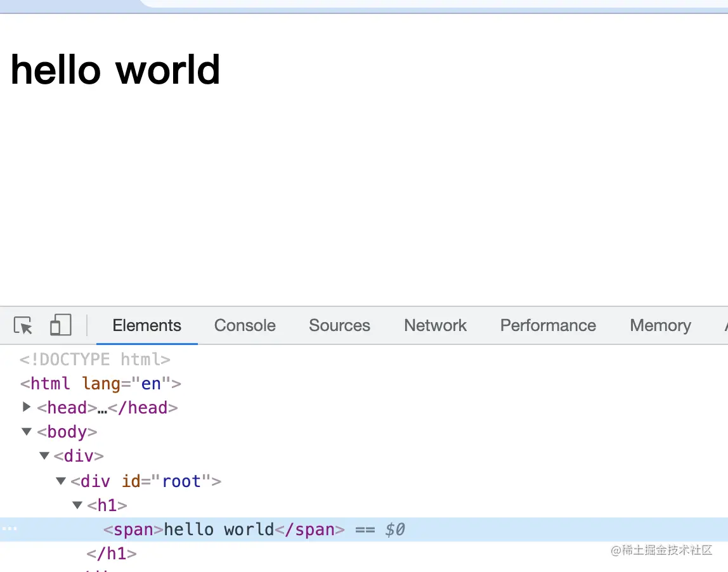Switch to the Console tab

245,325
